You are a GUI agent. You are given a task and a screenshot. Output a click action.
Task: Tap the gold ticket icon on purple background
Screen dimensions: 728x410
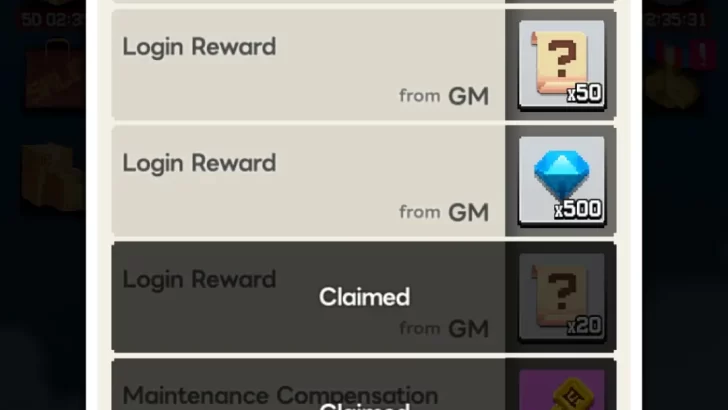pos(561,389)
